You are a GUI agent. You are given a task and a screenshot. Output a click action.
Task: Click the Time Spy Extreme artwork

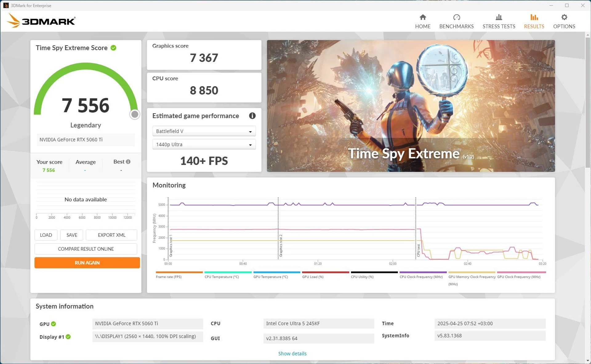click(x=411, y=106)
